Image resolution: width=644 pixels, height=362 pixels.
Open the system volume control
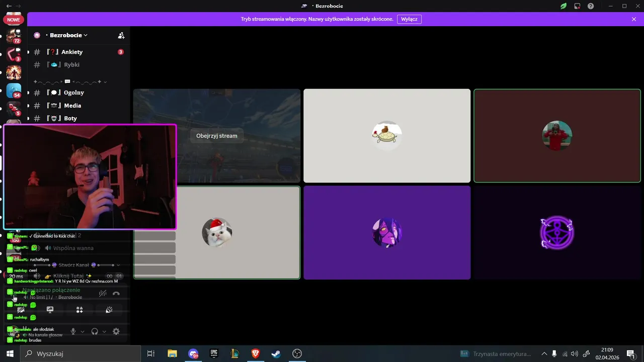click(x=575, y=354)
